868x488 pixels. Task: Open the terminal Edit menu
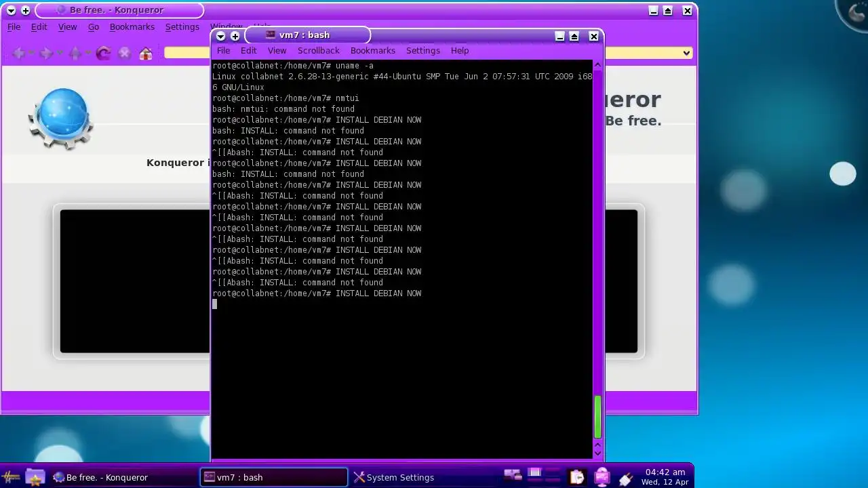pos(249,51)
